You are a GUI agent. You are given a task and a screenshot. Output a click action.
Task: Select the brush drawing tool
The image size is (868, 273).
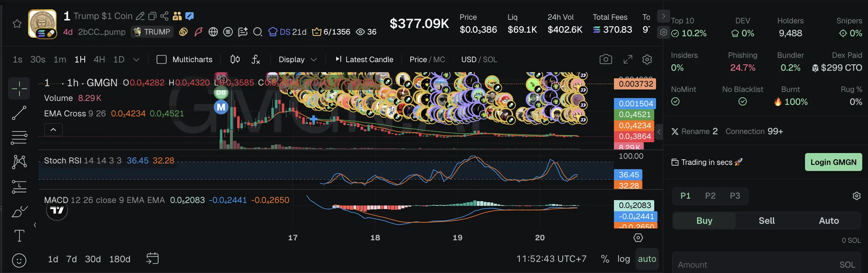point(19,212)
